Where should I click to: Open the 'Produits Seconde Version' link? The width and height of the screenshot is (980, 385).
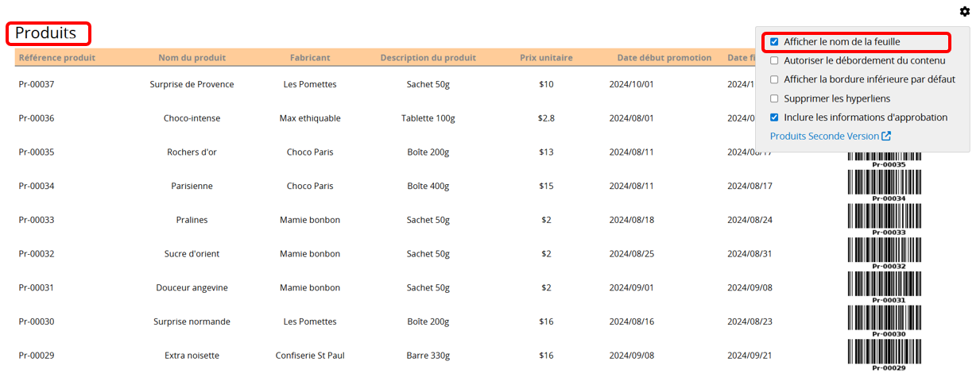(x=824, y=137)
